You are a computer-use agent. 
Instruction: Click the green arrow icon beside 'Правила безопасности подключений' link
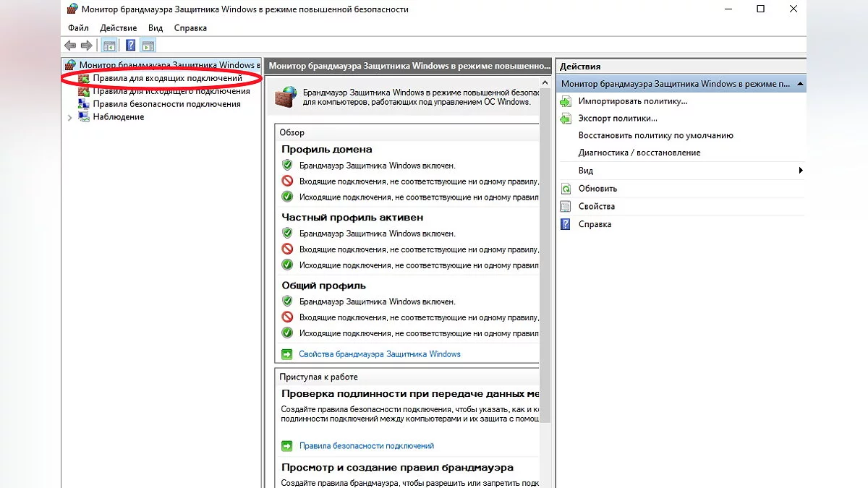coord(287,446)
